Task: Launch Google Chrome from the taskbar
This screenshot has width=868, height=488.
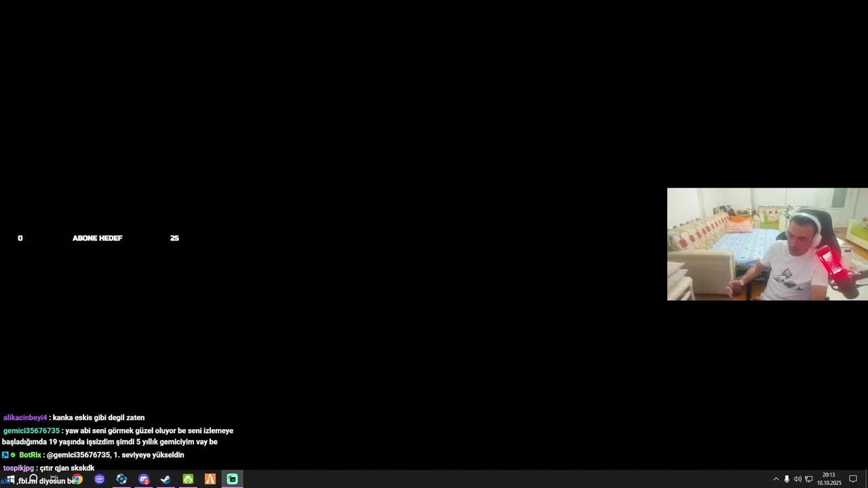Action: pos(77,479)
